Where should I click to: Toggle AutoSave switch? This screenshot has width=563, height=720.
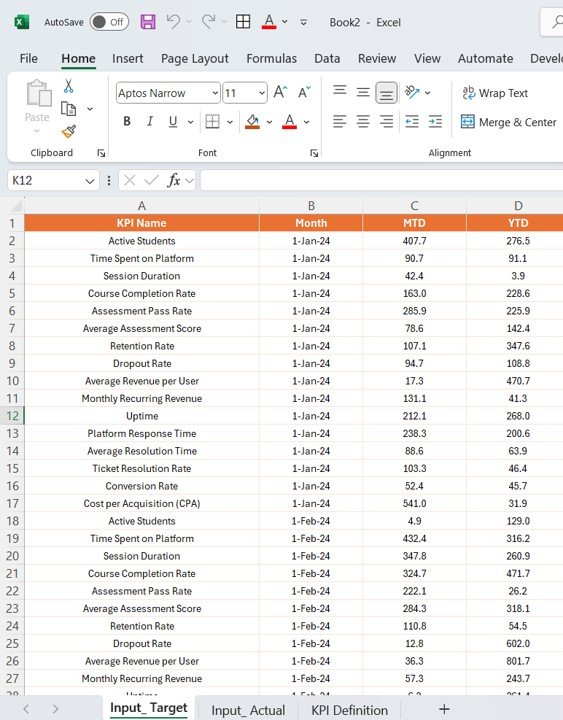(109, 22)
